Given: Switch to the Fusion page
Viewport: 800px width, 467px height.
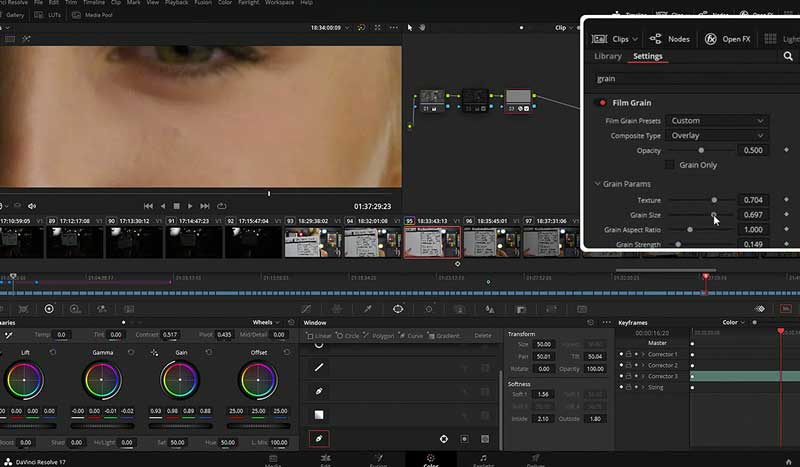Looking at the screenshot, I should tap(378, 460).
